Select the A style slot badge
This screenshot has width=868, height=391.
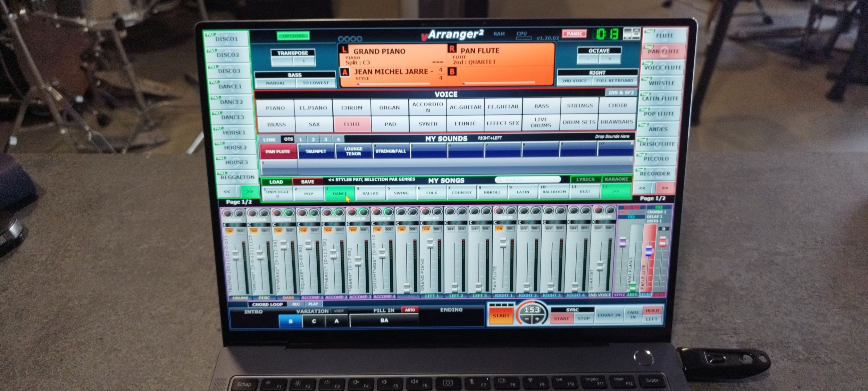[345, 72]
